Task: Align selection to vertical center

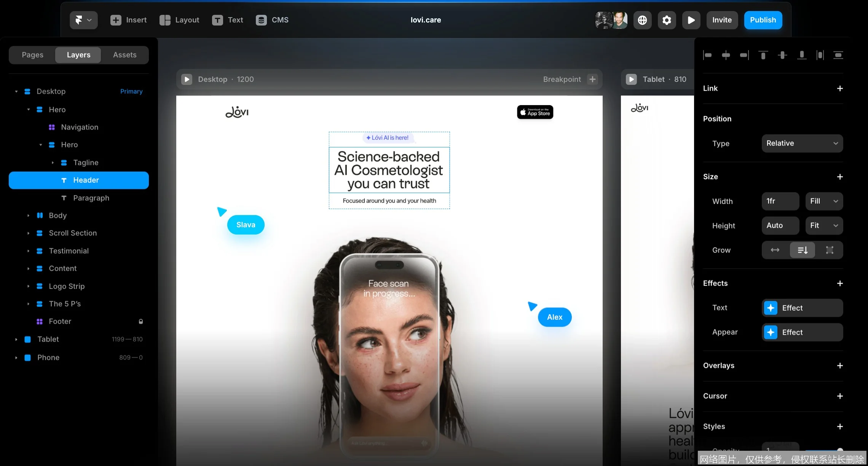Action: 782,55
